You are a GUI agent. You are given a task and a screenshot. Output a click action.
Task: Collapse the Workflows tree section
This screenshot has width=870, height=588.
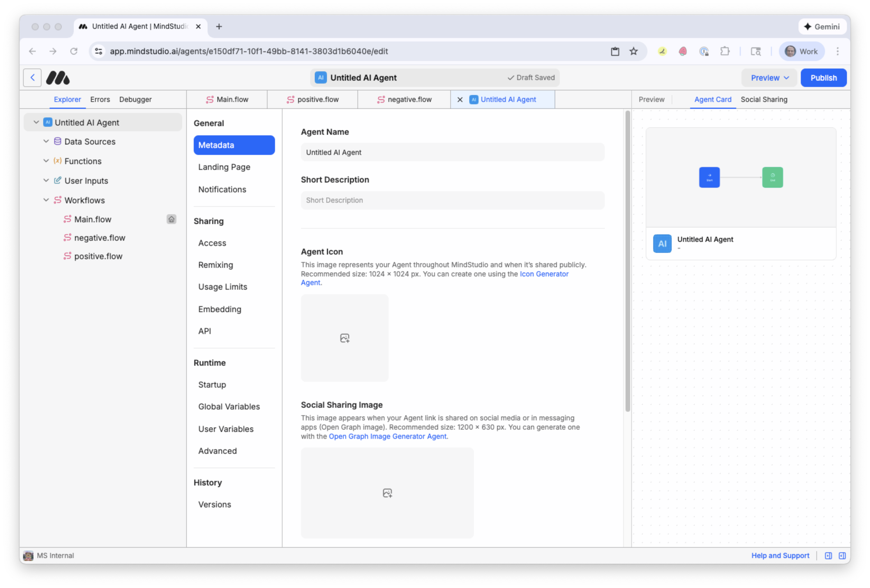click(46, 200)
